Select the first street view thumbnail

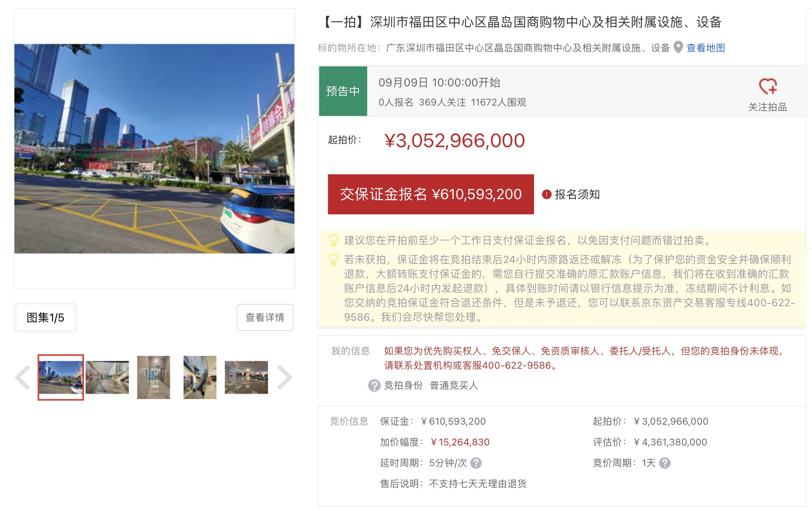click(x=61, y=377)
